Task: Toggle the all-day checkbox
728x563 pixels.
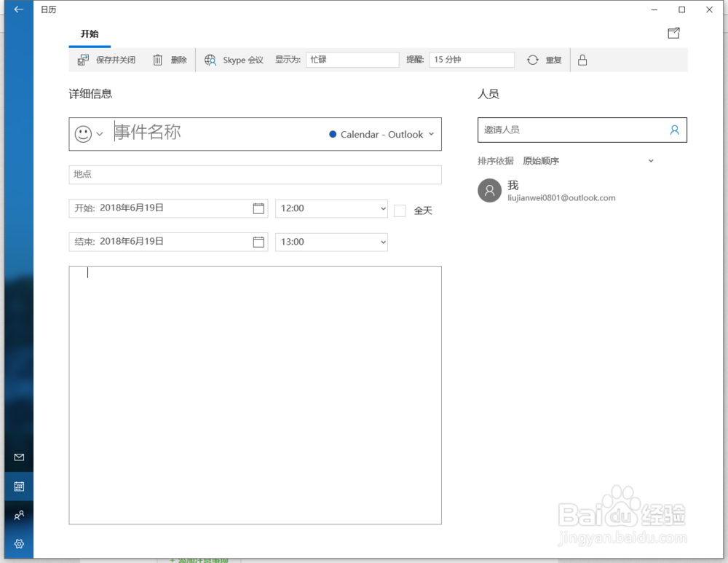Action: [x=400, y=211]
